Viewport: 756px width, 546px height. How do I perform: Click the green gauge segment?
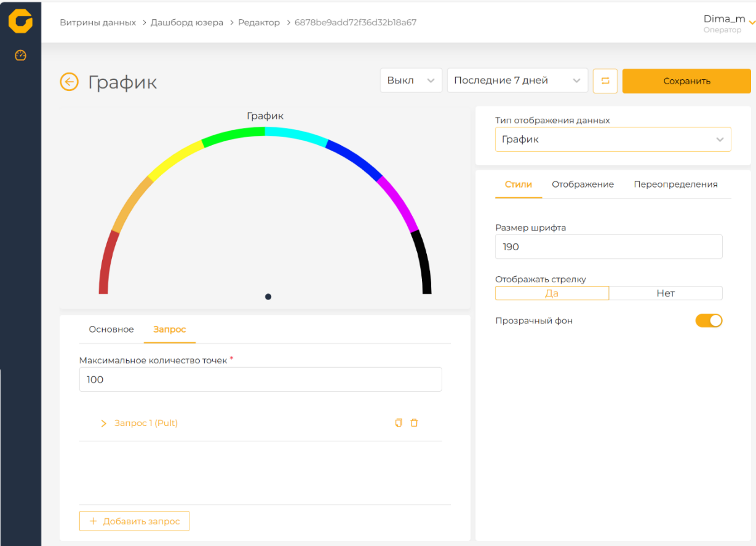point(233,136)
